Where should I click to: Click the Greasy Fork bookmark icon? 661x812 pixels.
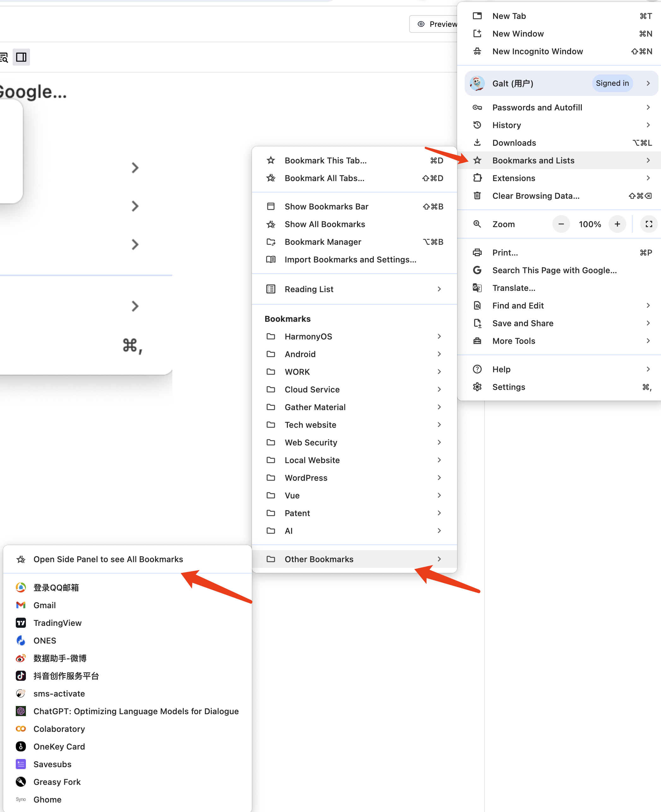pos(21,782)
